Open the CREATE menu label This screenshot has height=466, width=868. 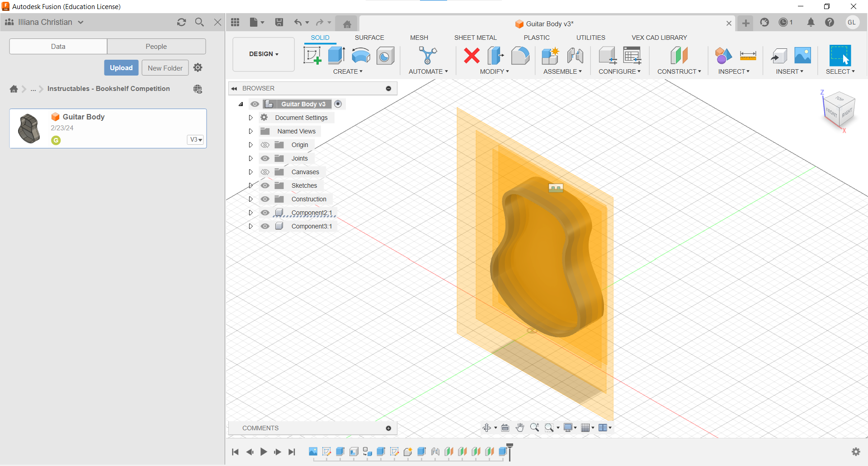point(348,71)
